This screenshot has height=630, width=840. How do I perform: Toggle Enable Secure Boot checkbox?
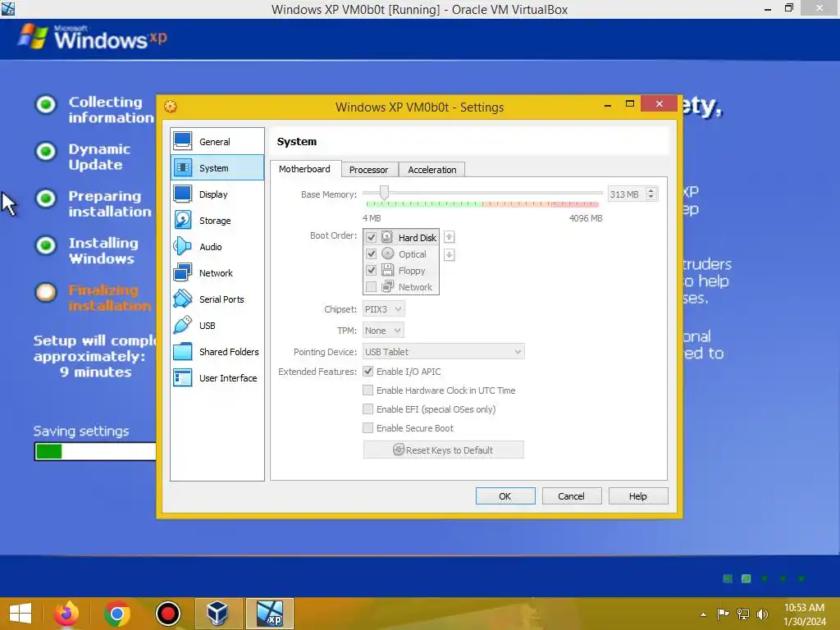(367, 427)
